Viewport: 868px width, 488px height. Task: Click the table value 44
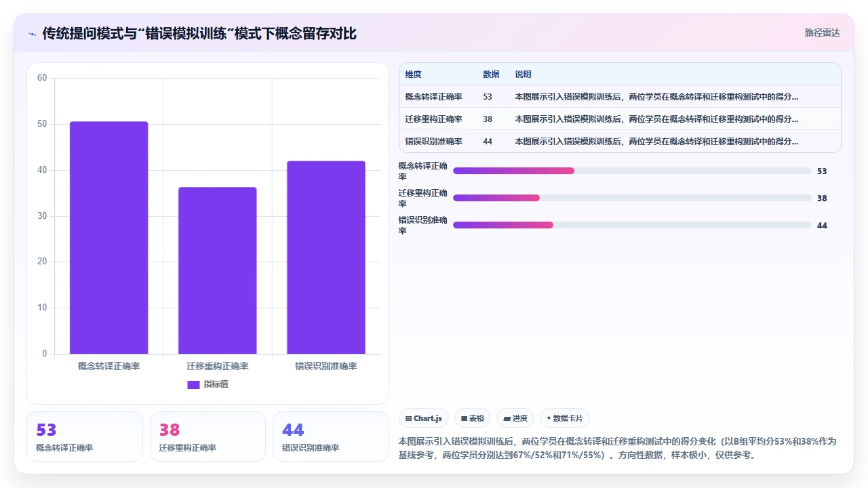pyautogui.click(x=488, y=141)
